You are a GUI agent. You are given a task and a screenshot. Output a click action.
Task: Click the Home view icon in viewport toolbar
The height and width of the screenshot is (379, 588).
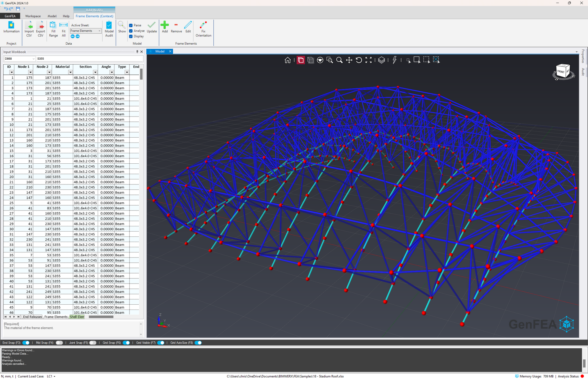click(287, 60)
